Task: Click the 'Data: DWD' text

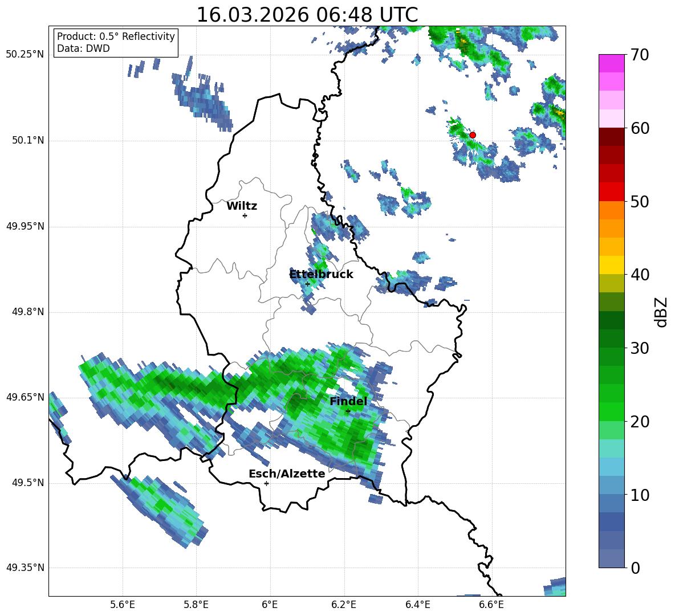Action: click(83, 48)
